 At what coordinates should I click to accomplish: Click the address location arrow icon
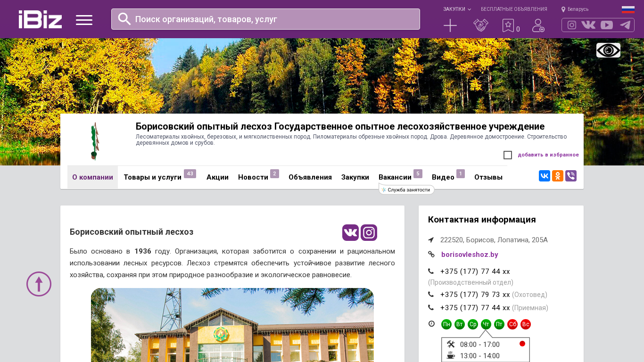pos(431,240)
